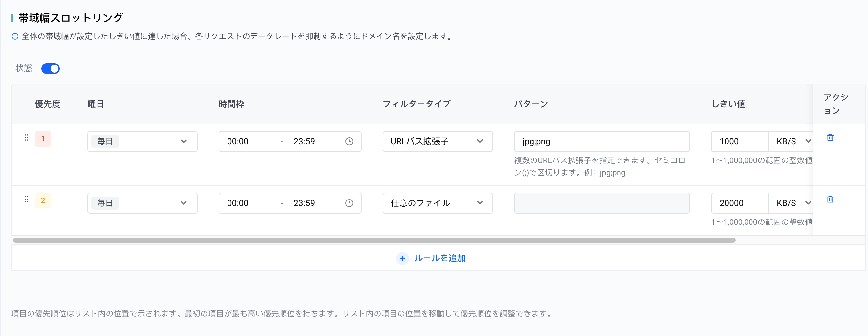Click the しきい値 column header
This screenshot has width=868, height=336.
[728, 104]
